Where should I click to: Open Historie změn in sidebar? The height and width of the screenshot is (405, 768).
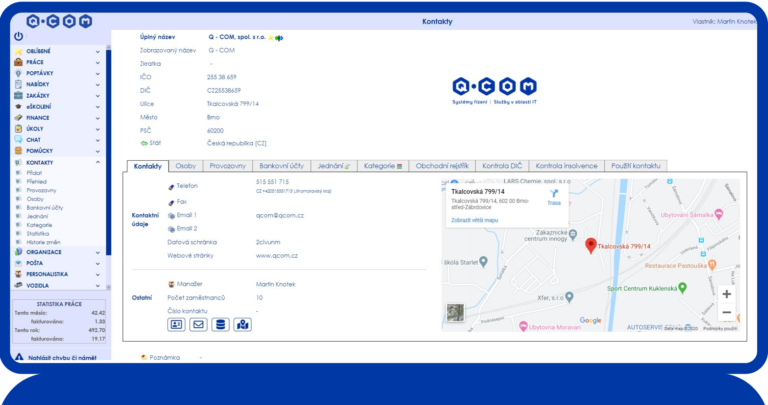pyautogui.click(x=44, y=242)
